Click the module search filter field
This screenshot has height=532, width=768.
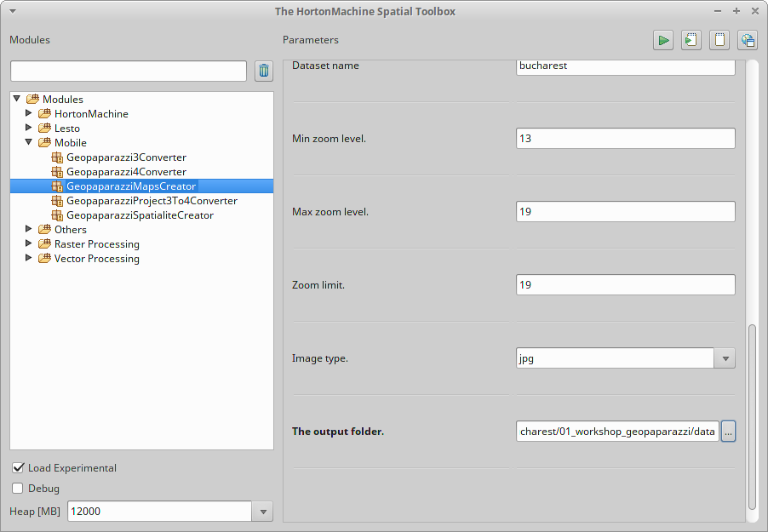(129, 71)
